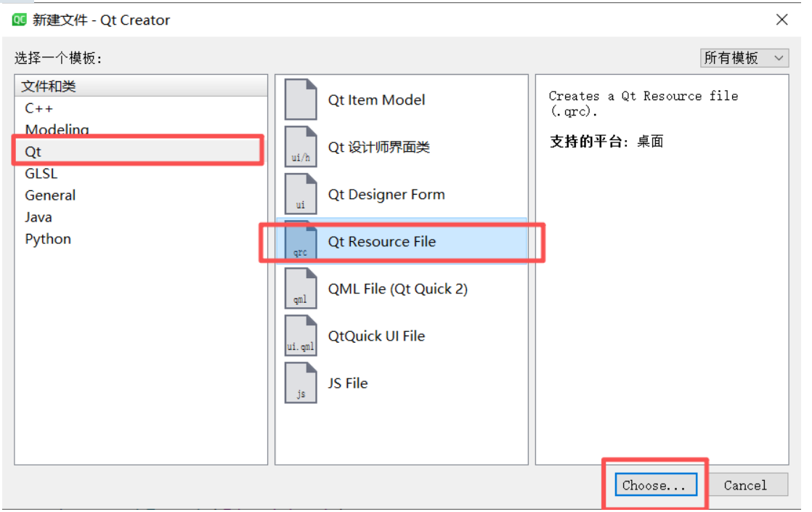The height and width of the screenshot is (512, 812).
Task: Choose the QtQuick UI File template
Action: coord(402,336)
